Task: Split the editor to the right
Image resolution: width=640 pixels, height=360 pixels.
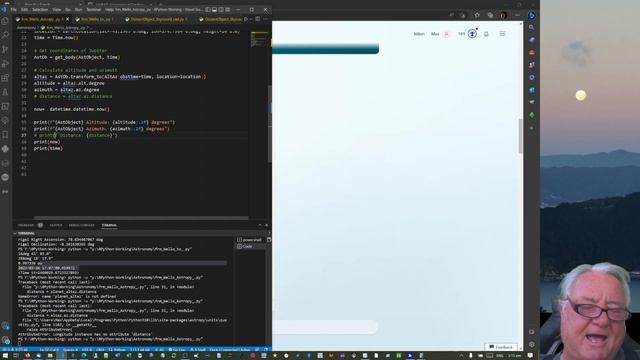Action: pos(258,19)
